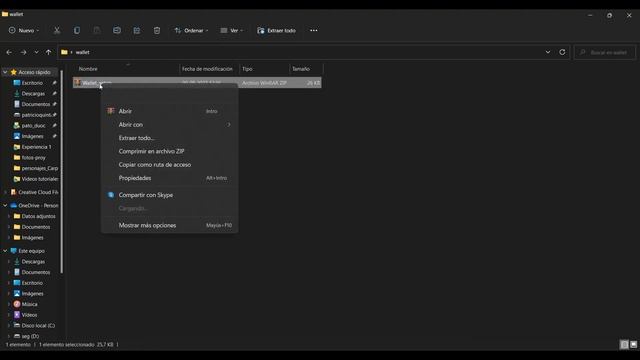Expand the Creative Cloud Files node
This screenshot has width=640, height=360.
[x=5, y=192]
